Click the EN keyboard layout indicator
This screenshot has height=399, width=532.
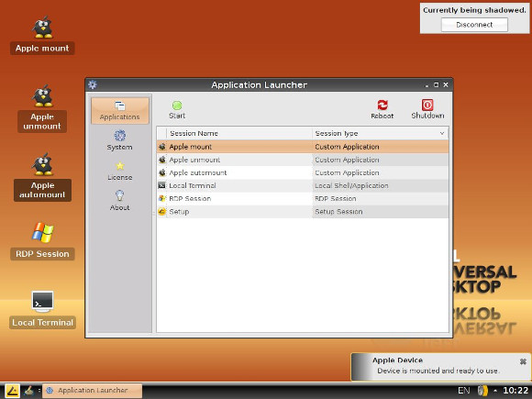464,391
